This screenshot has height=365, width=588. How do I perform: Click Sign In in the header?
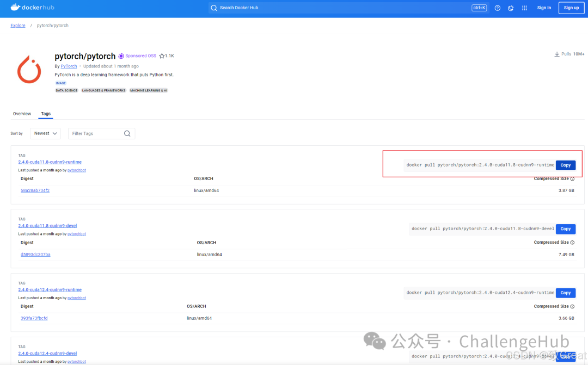(x=544, y=8)
